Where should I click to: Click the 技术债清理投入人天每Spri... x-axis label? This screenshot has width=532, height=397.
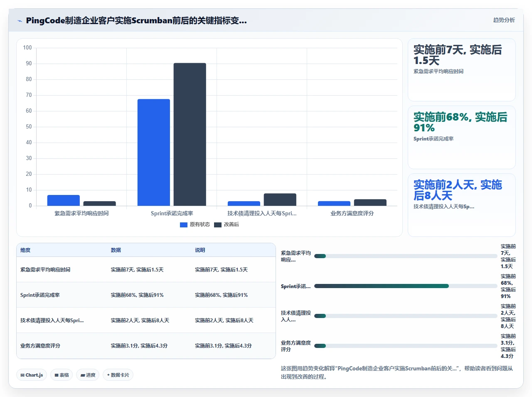point(262,213)
